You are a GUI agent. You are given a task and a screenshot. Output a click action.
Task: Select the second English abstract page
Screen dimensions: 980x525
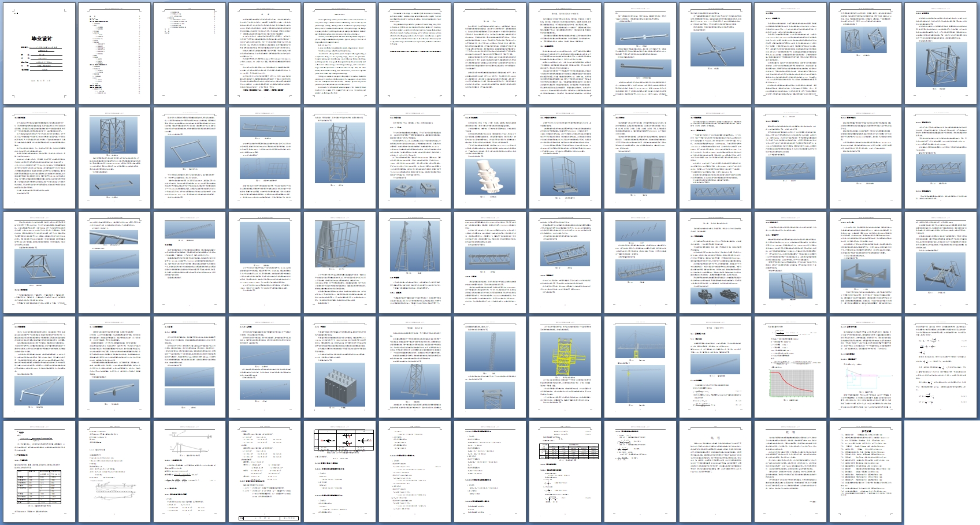[x=415, y=53]
